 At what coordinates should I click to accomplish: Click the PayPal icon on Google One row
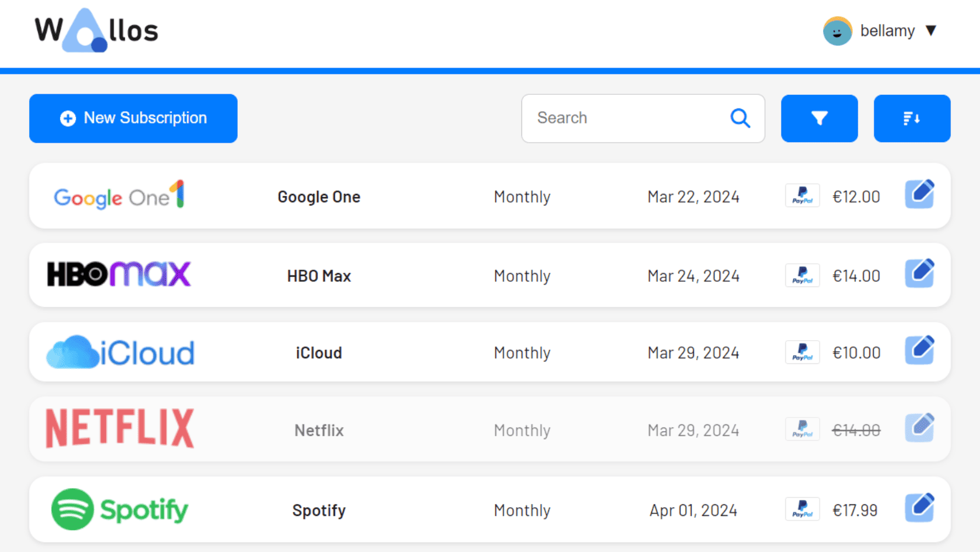(802, 196)
